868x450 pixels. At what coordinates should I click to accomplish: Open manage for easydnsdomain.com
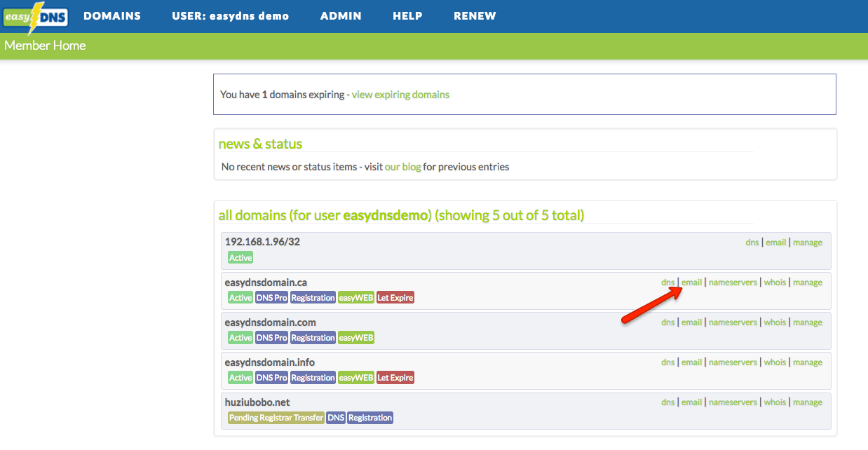[x=808, y=322]
